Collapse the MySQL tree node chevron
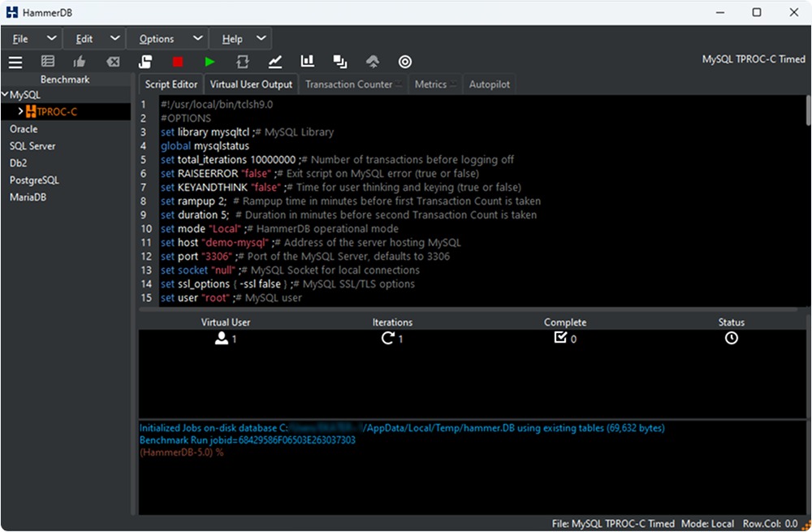The width and height of the screenshot is (812, 532). click(5, 94)
